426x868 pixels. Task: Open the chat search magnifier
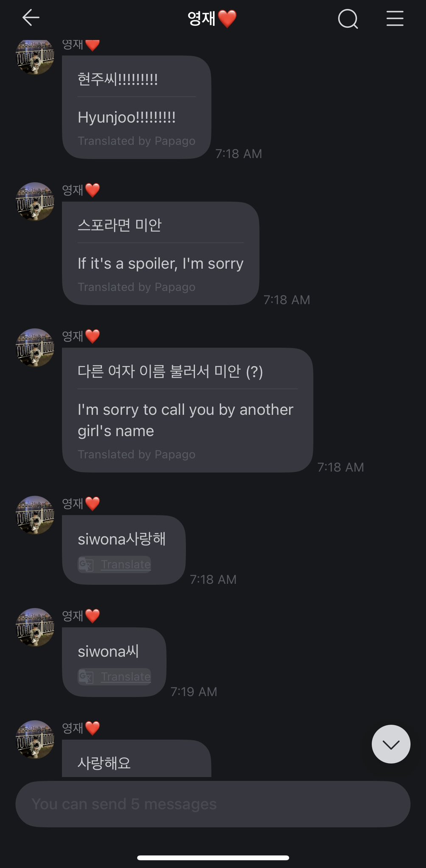(348, 19)
